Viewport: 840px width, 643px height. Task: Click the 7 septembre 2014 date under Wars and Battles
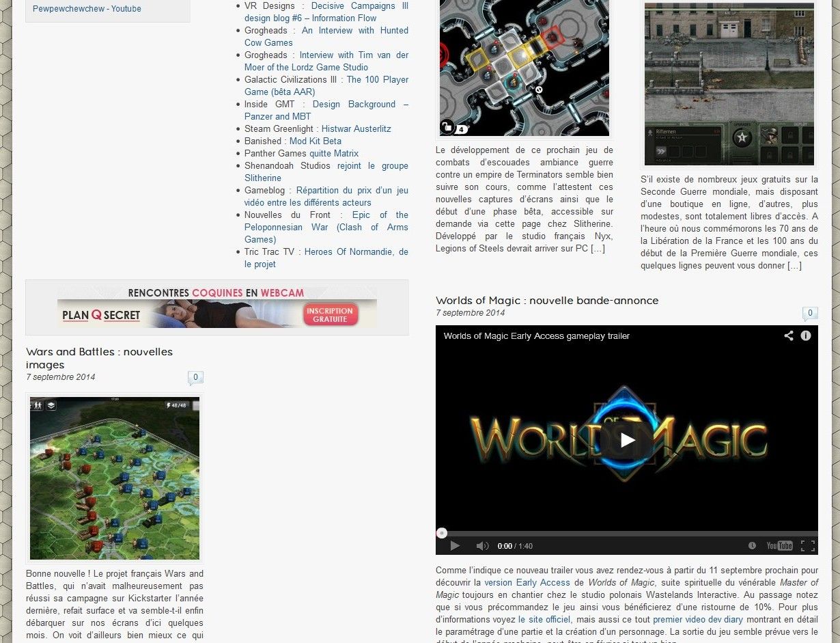click(x=61, y=377)
